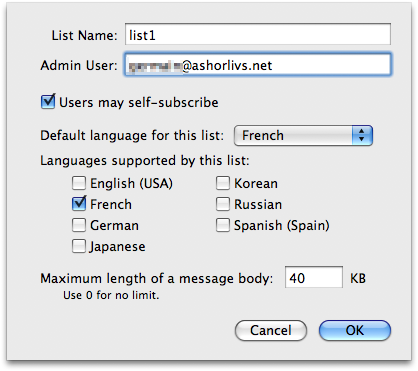Screen dimensions: 418x371
Task: Open the Default language dropdown
Action: [303, 135]
